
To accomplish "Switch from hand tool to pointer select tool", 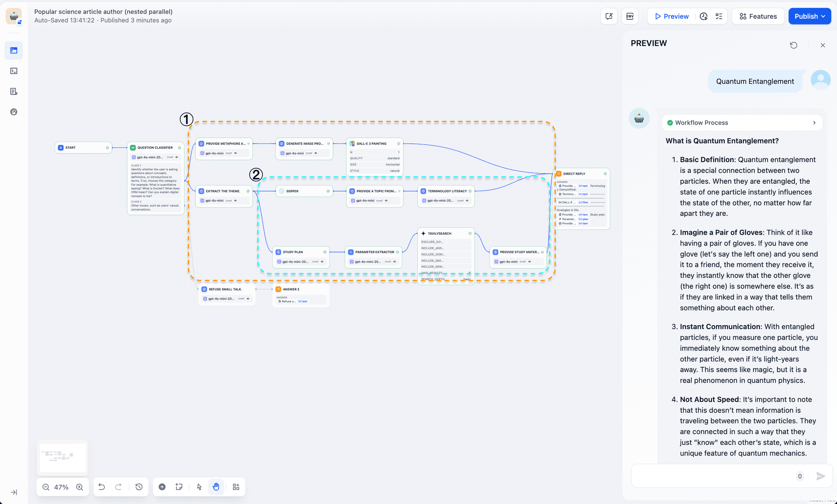I will pyautogui.click(x=199, y=487).
